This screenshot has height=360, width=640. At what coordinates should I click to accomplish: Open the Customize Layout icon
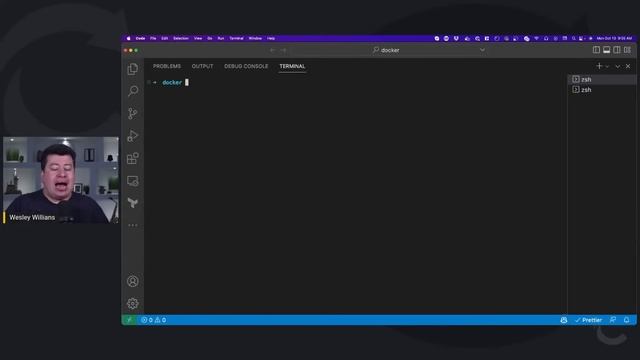627,50
